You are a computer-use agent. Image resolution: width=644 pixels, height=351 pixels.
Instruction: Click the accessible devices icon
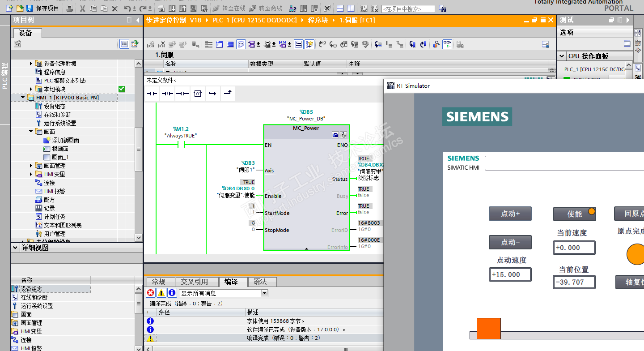(x=292, y=8)
